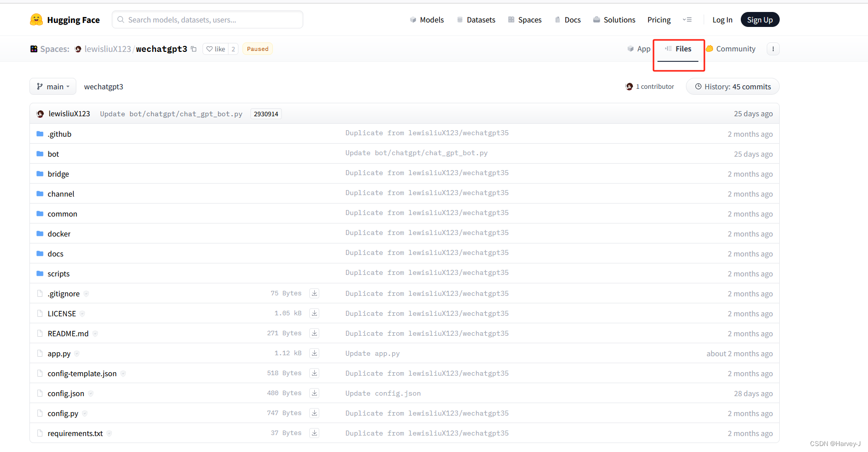Open the config.py file
868x452 pixels.
point(63,413)
